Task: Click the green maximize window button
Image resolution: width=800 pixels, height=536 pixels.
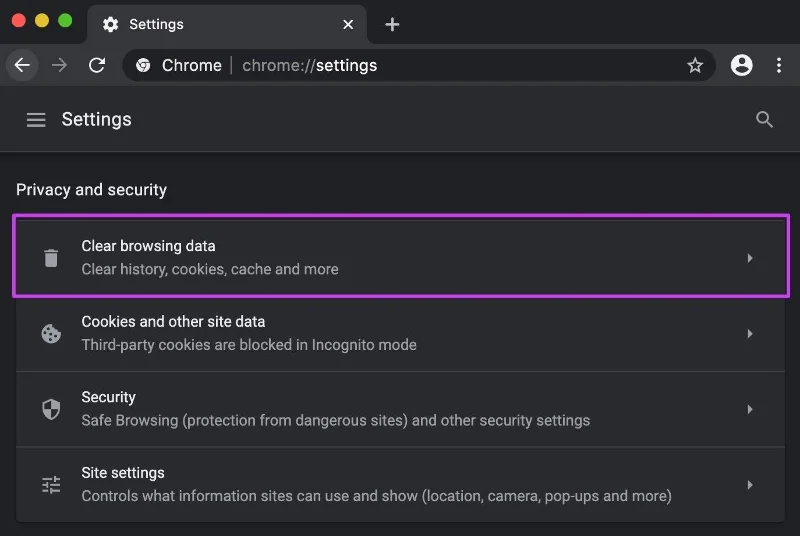Action: click(65, 20)
